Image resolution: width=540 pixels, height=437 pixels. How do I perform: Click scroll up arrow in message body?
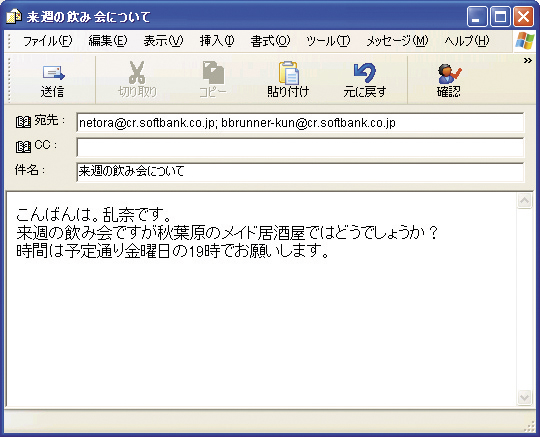click(525, 201)
